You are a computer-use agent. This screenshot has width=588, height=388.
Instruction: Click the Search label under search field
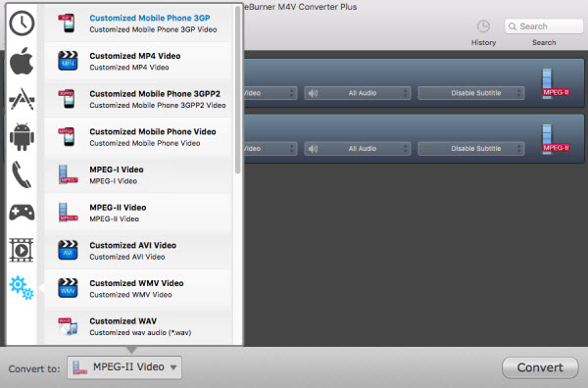[x=544, y=43]
